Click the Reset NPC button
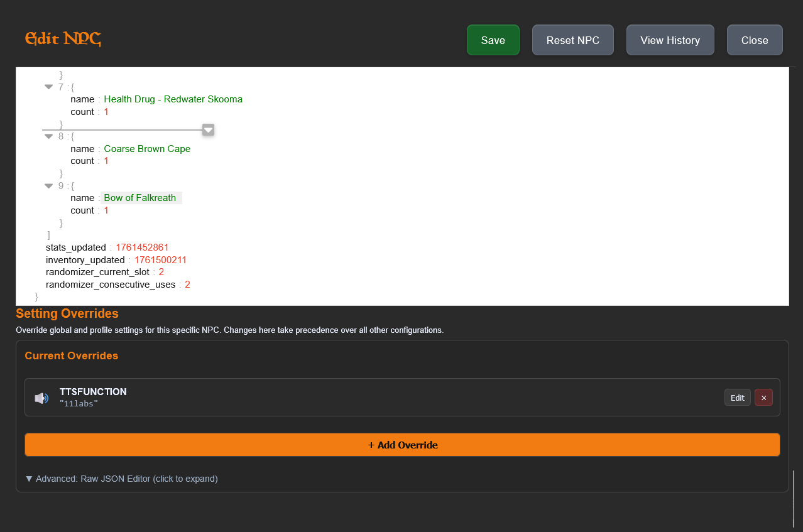The width and height of the screenshot is (803, 532). tap(572, 40)
